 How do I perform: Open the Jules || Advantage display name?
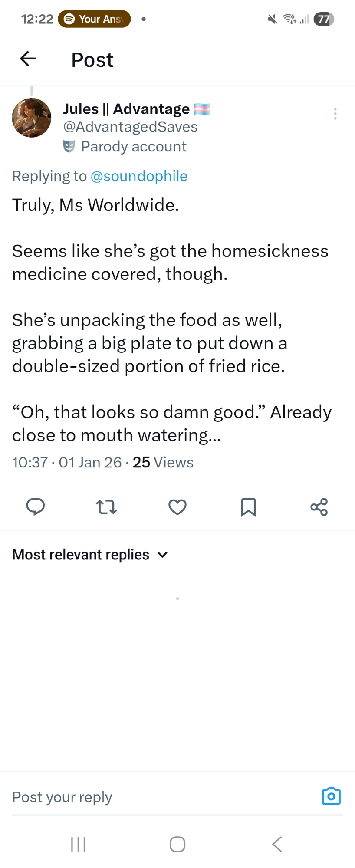point(126,109)
